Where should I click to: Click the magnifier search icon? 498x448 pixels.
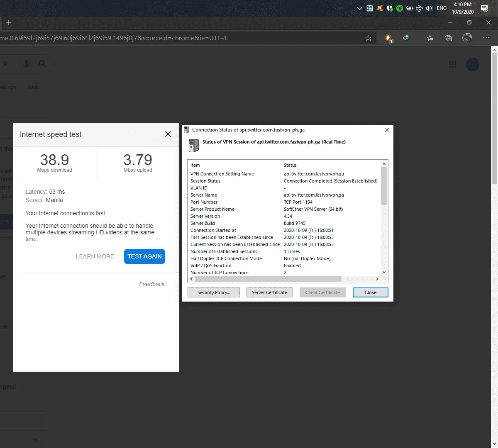(x=42, y=64)
